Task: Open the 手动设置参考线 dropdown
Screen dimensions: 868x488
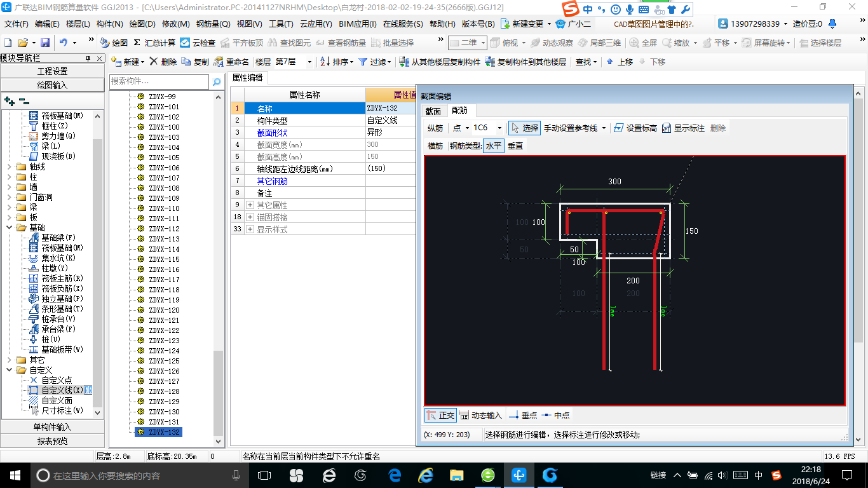Action: pos(604,128)
